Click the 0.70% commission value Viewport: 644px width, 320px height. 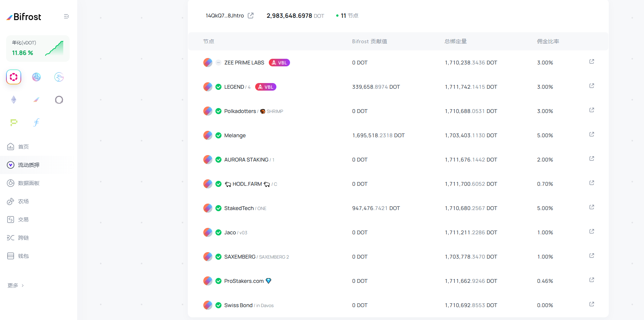tap(545, 184)
